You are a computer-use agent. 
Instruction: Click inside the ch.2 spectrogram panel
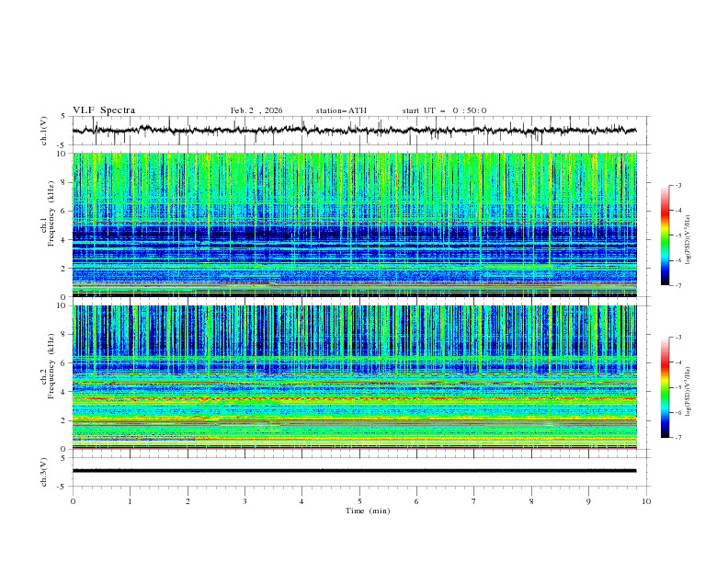[358, 376]
